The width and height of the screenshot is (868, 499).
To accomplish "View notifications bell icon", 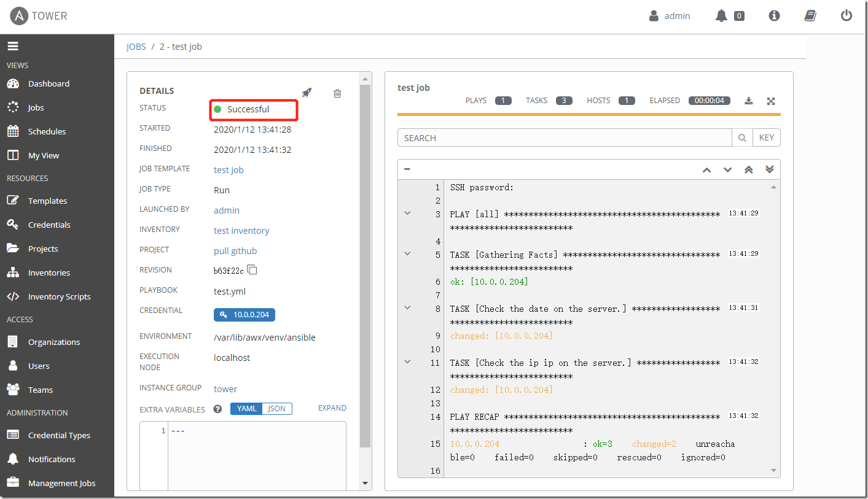I will point(721,16).
